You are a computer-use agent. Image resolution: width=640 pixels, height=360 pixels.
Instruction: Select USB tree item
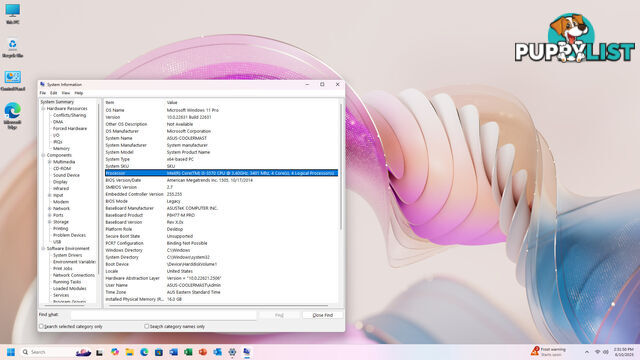[x=57, y=242]
